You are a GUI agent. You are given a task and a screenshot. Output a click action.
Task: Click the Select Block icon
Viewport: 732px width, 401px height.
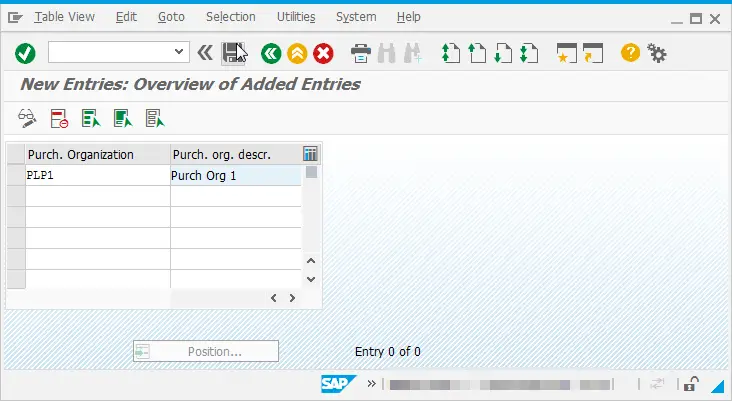pos(123,119)
